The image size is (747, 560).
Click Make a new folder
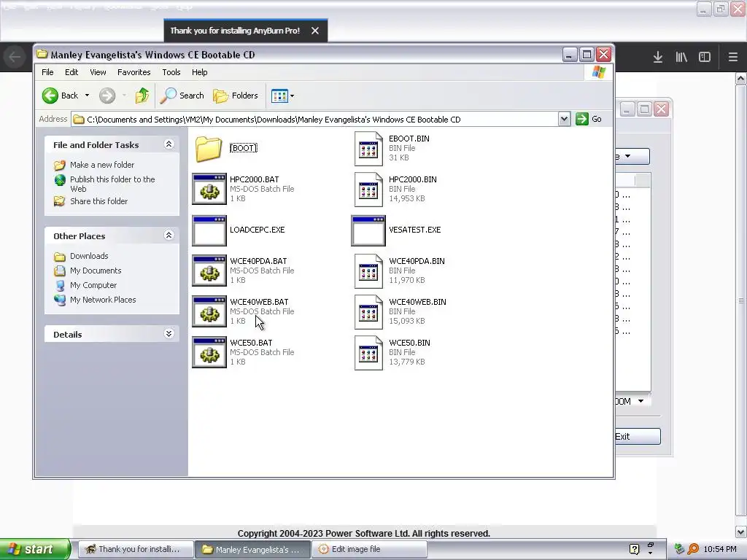point(102,165)
